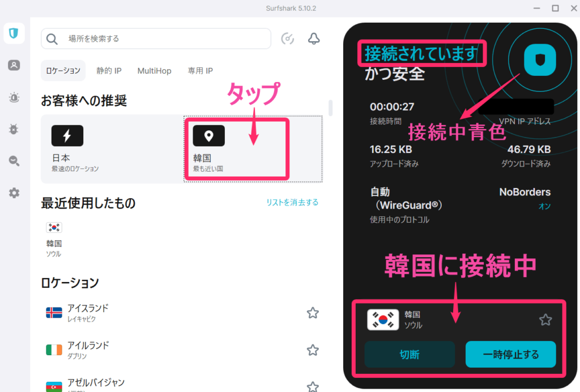Favorite connected 韓国 ソウル with star
This screenshot has height=392, width=580.
(545, 319)
